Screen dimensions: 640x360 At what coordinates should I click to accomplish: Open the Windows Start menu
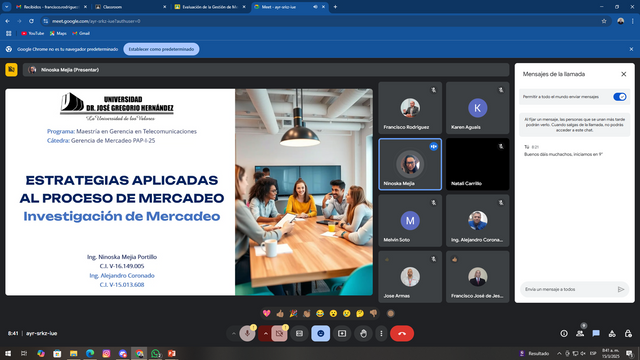8,353
